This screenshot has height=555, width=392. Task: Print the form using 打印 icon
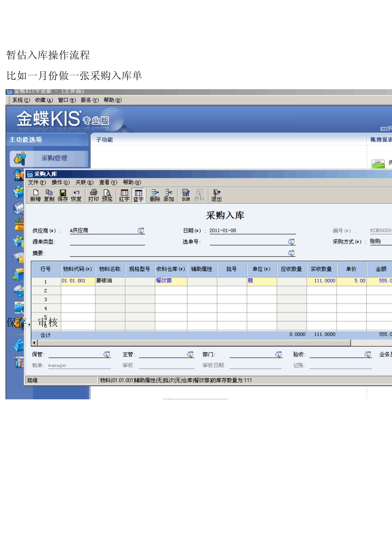coord(94,195)
